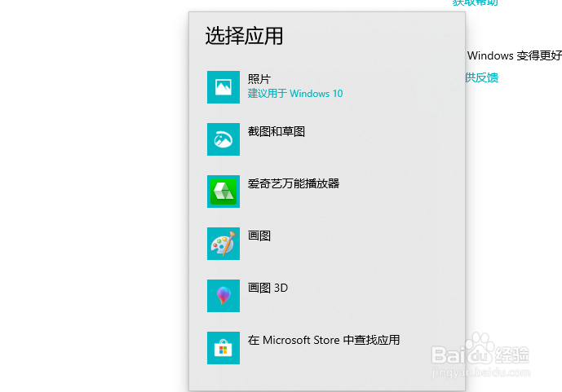562x392 pixels.
Task: Click the 爱奇艺万能播放器 label
Action: pyautogui.click(x=294, y=183)
